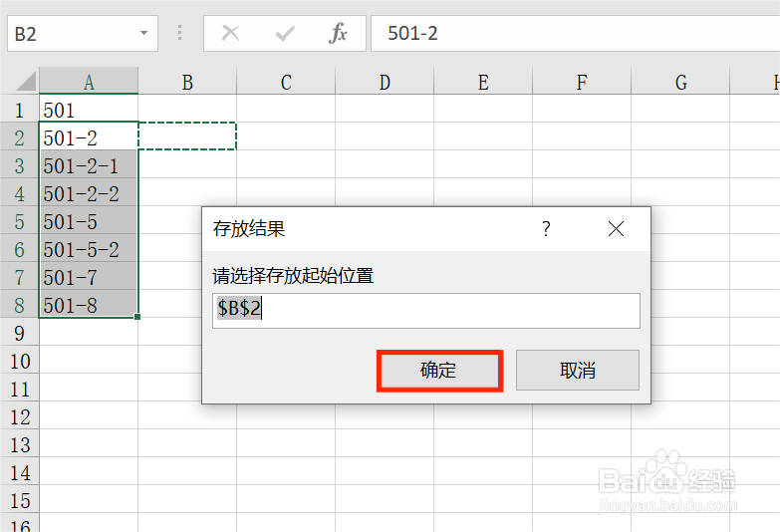Select column B header
The image size is (780, 532).
(x=187, y=82)
